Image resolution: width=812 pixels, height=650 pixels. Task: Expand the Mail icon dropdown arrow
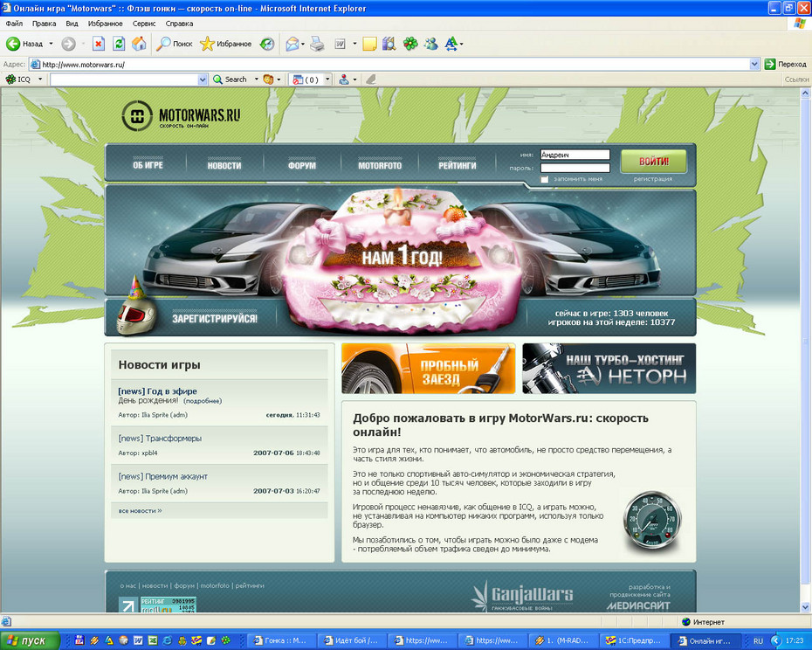click(302, 44)
